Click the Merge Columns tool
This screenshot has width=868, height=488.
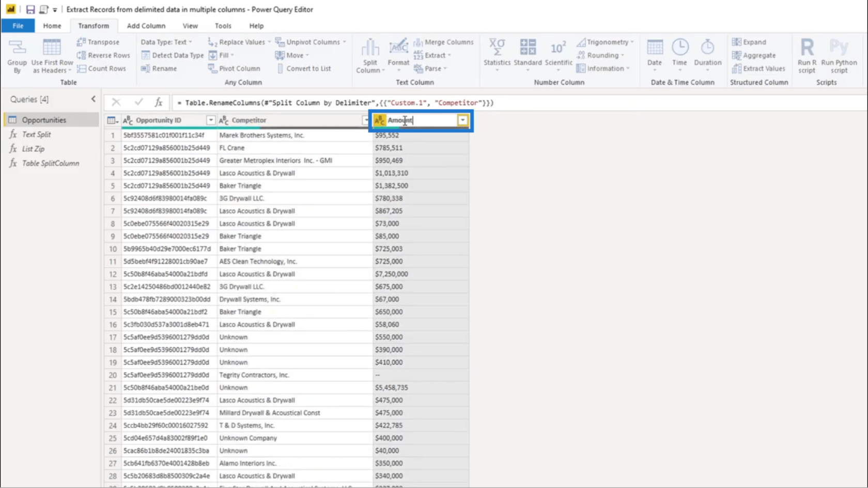(x=443, y=42)
